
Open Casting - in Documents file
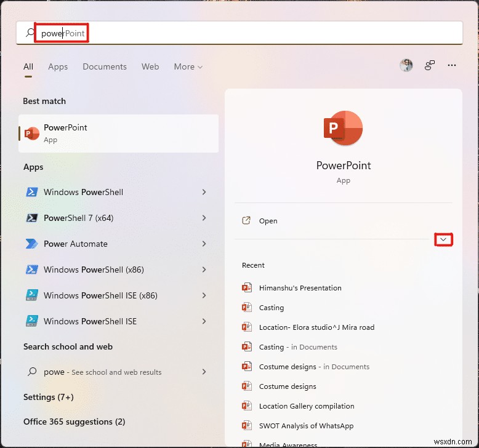click(x=298, y=347)
